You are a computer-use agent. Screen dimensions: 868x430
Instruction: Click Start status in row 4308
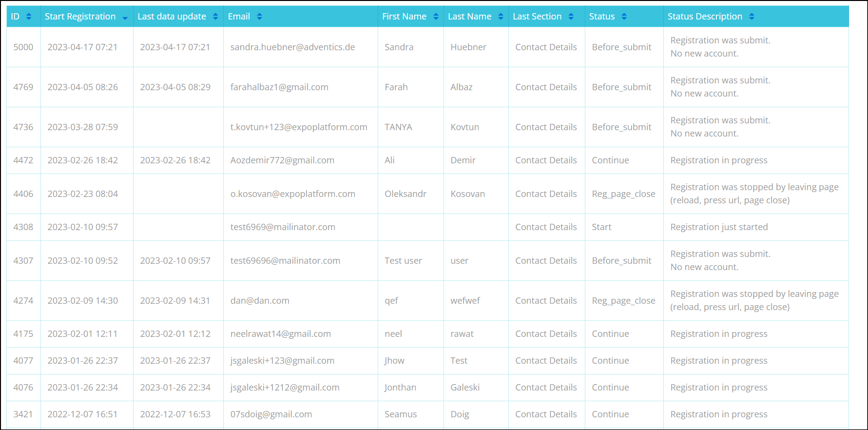[601, 227]
